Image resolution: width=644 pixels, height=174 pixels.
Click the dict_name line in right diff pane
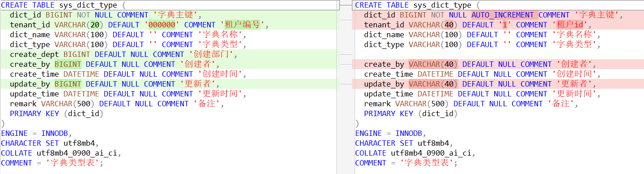[x=483, y=35]
